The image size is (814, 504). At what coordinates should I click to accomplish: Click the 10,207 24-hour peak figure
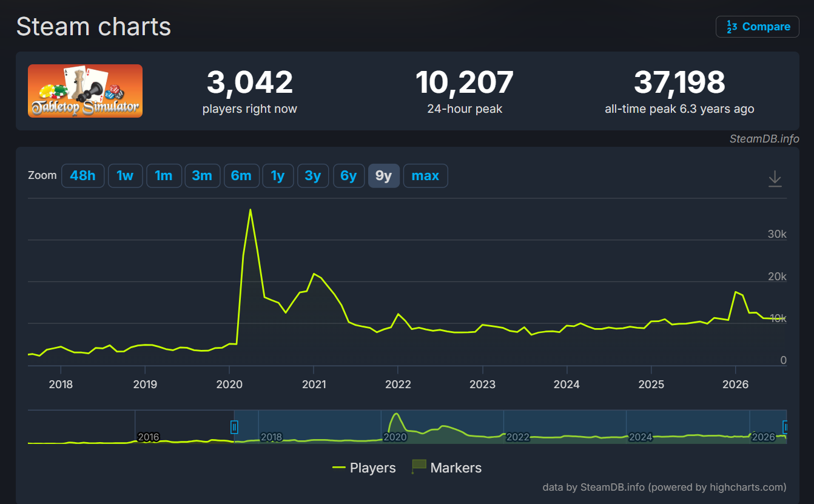pyautogui.click(x=465, y=82)
